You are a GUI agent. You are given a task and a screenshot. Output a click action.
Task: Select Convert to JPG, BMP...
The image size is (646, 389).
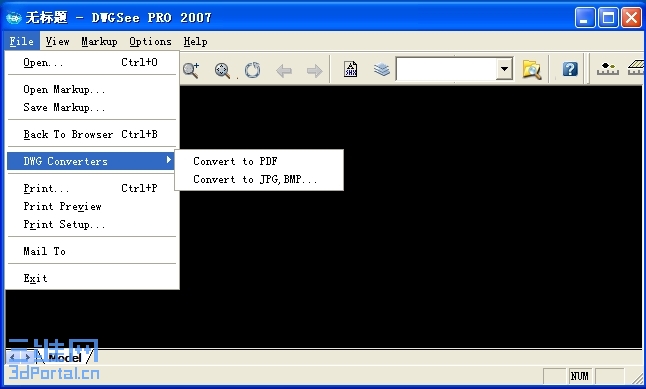point(259,179)
